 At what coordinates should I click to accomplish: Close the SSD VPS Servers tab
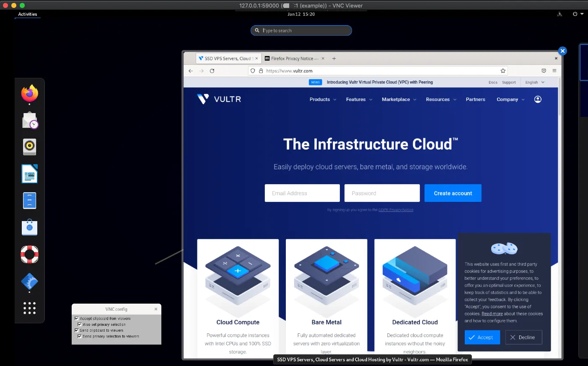(256, 59)
